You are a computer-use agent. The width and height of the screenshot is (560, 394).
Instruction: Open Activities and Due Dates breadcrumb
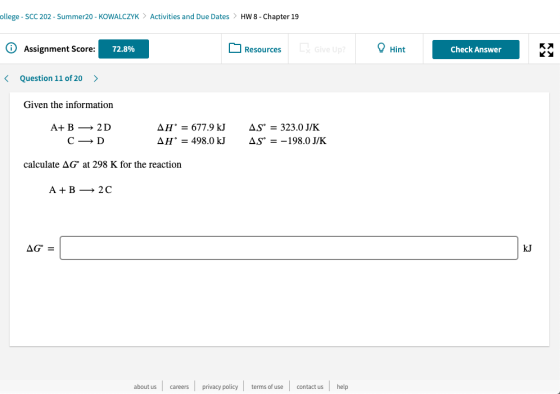(189, 16)
